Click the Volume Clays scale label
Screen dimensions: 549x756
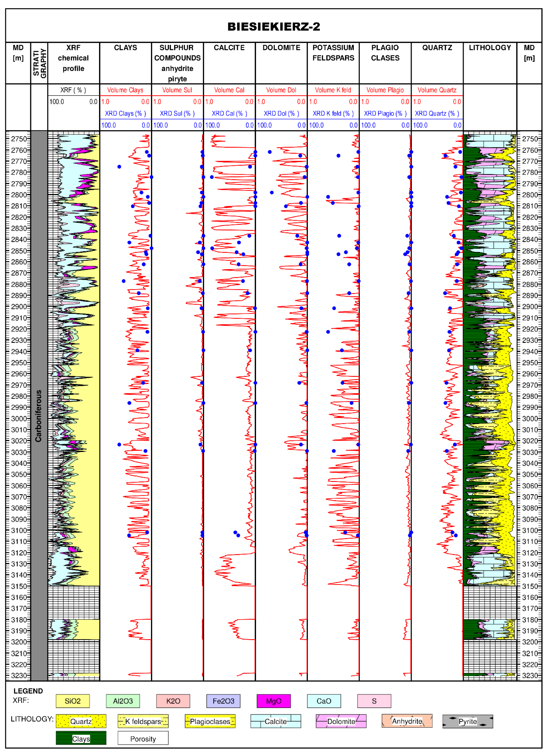(x=126, y=90)
